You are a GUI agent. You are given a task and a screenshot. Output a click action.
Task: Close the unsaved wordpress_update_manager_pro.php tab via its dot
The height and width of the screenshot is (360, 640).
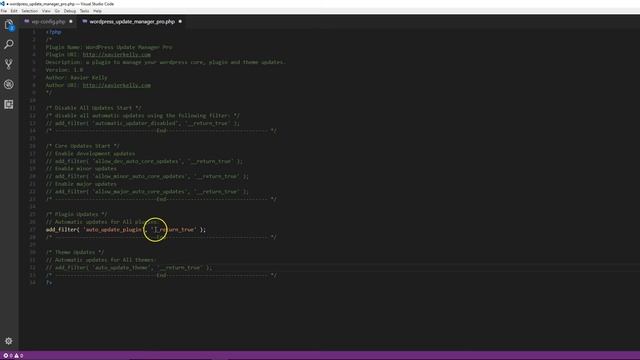[x=180, y=22]
